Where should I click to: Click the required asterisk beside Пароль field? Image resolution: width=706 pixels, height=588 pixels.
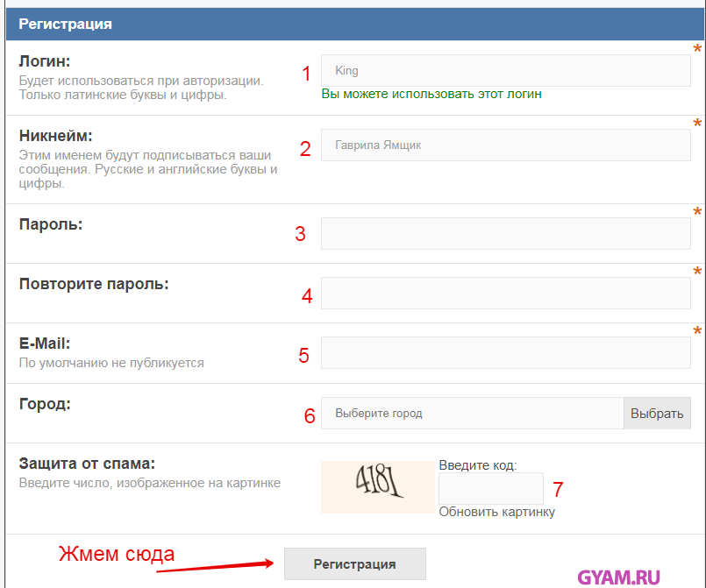(697, 213)
